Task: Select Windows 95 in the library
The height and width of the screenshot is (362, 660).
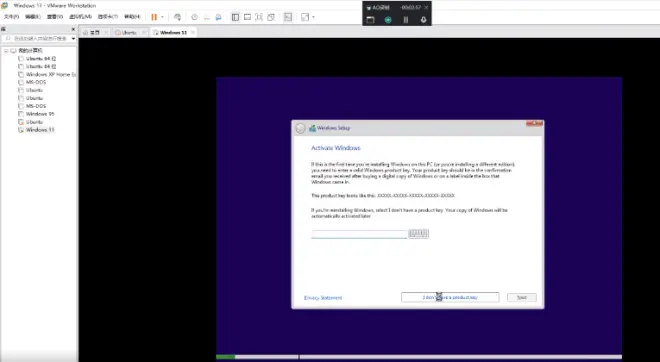Action: click(40, 114)
